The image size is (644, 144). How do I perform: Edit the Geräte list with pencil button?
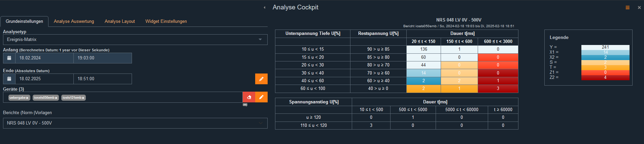[261, 97]
